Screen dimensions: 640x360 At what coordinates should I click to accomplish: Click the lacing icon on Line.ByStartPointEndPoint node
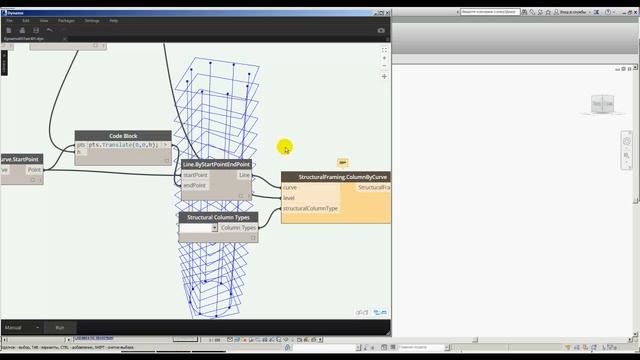pyautogui.click(x=241, y=196)
